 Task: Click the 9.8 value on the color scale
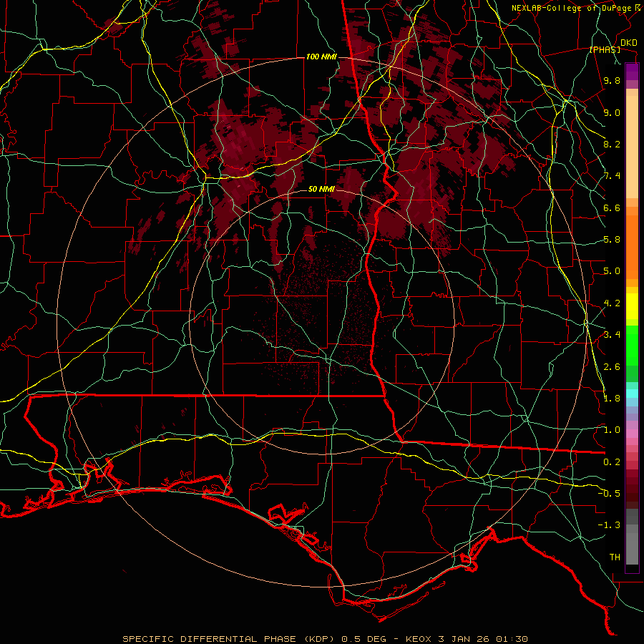612,81
